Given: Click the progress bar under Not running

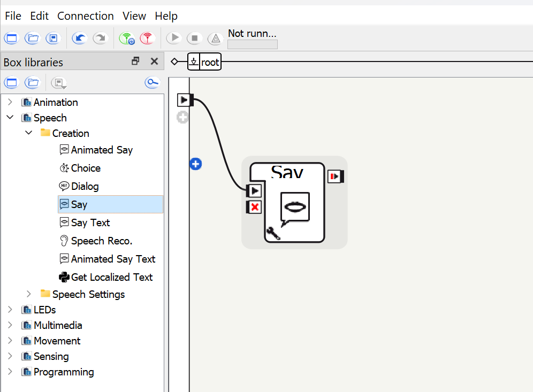Looking at the screenshot, I should coord(252,44).
